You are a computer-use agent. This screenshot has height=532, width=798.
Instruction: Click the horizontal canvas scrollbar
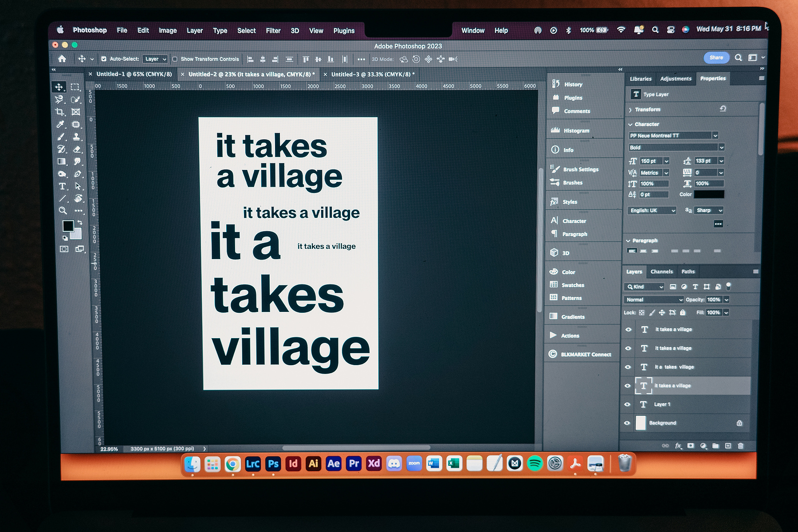tap(356, 448)
